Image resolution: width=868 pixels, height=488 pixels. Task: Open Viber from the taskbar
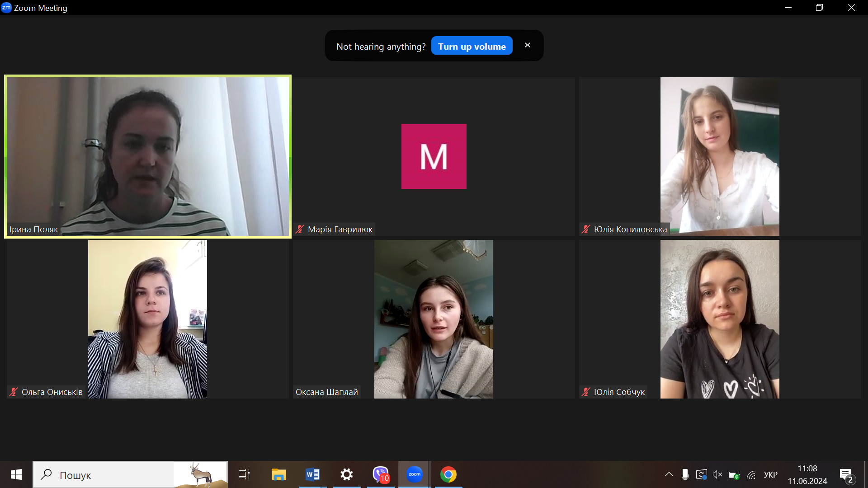point(381,474)
